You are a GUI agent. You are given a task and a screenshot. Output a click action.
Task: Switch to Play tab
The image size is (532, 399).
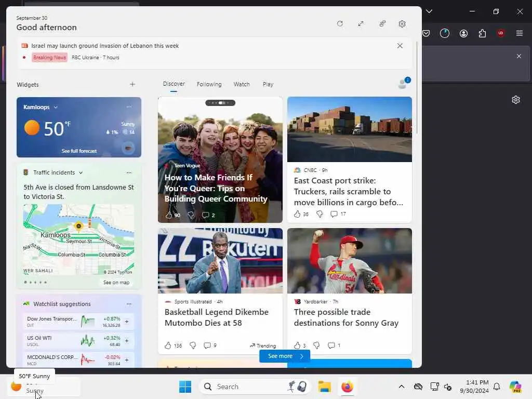click(268, 84)
